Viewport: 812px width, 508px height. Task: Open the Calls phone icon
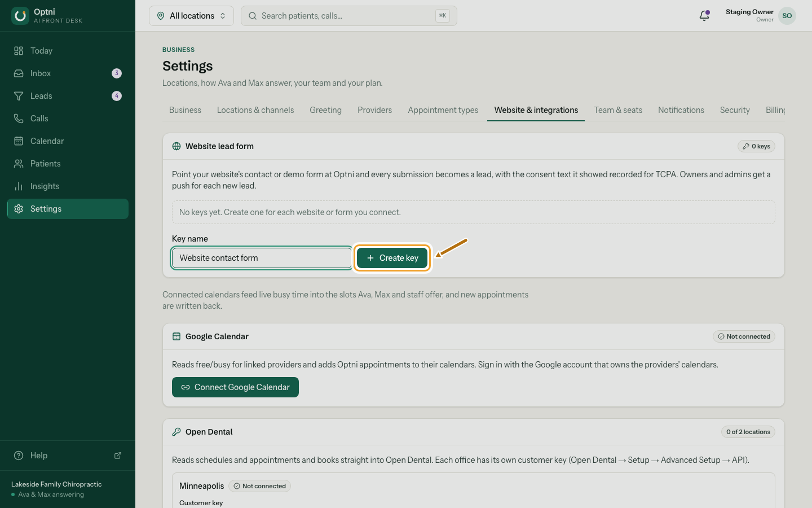[x=19, y=119]
